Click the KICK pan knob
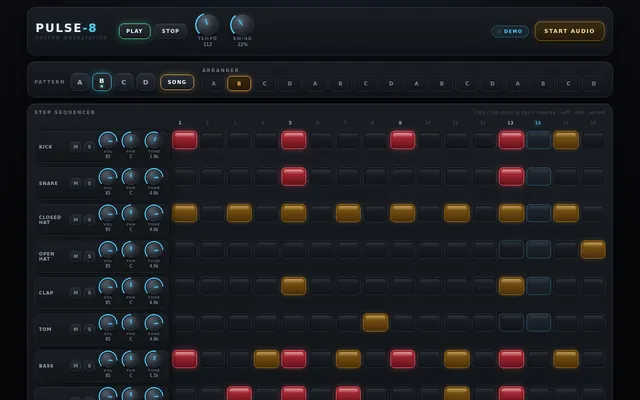The height and width of the screenshot is (400, 640). [131, 141]
